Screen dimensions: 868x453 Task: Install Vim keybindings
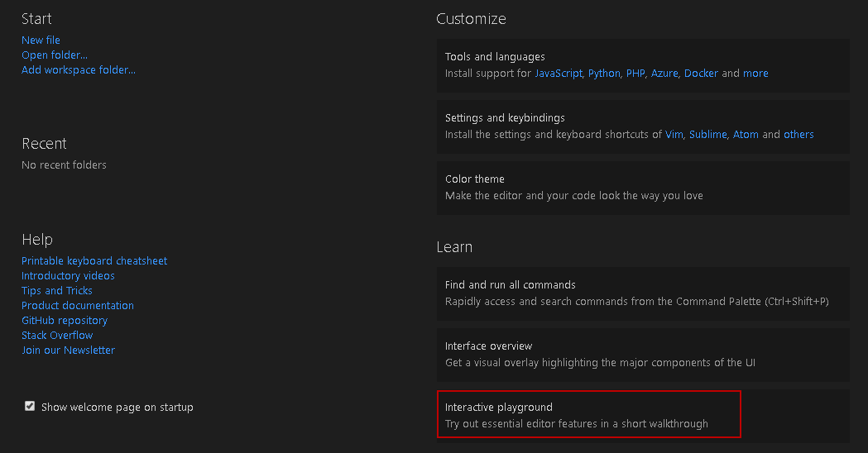coord(674,134)
